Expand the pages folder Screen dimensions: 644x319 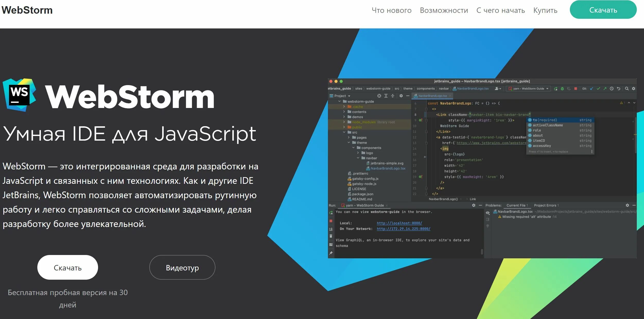click(x=349, y=138)
